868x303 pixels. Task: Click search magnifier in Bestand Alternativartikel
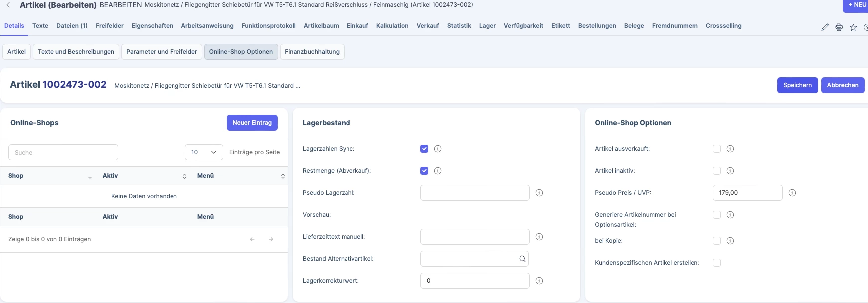click(x=522, y=259)
